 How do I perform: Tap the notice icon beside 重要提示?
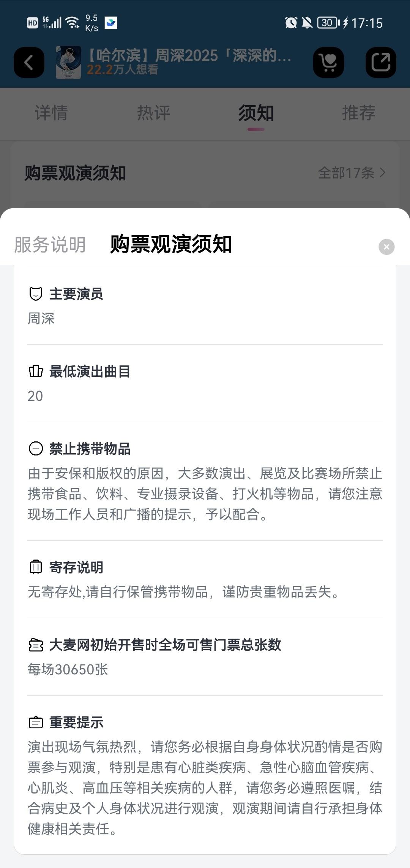pyautogui.click(x=36, y=723)
